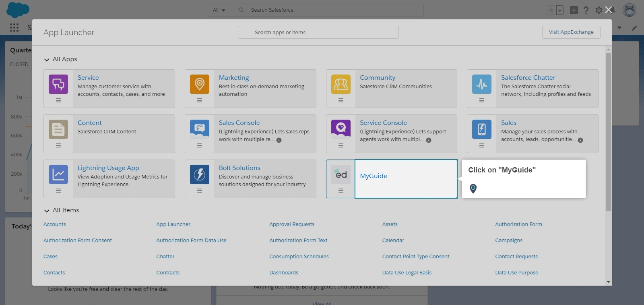Open the Contact Requests link

516,257
